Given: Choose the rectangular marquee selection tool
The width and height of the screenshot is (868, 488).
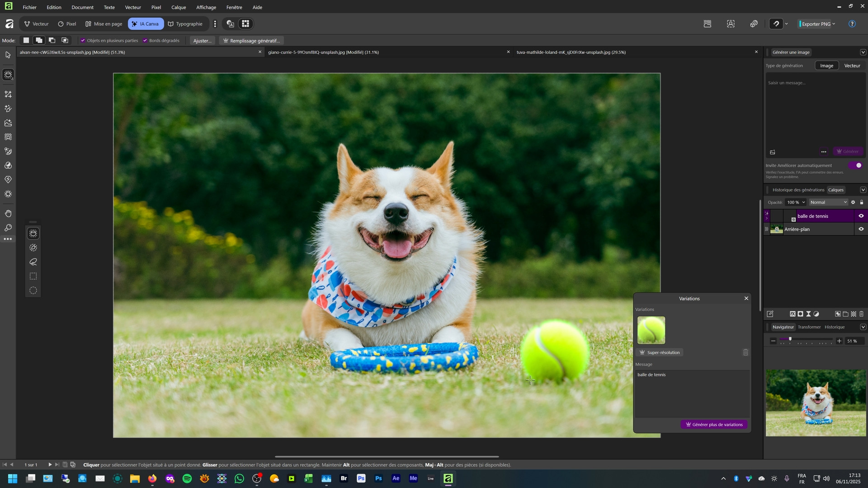Looking at the screenshot, I should (33, 276).
